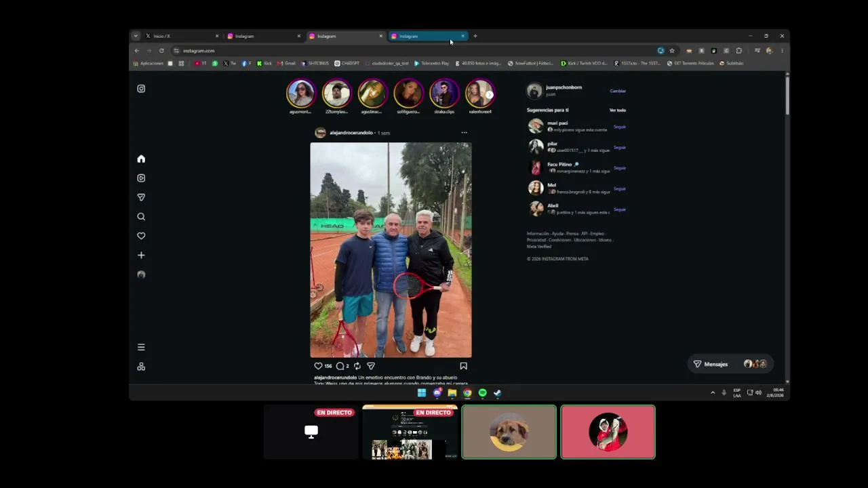
Task: Share the post via the paper plane icon
Action: 371,366
